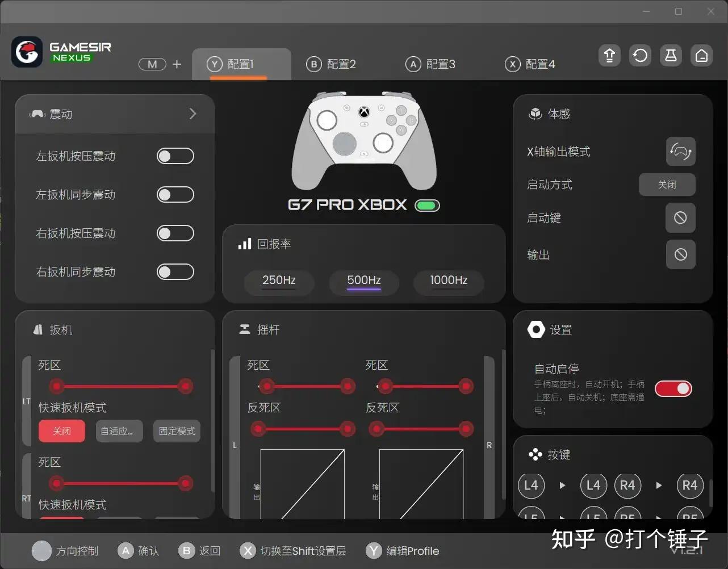Click the 按键 button mapping panel icon
Viewport: 728px width, 569px height.
click(x=535, y=454)
